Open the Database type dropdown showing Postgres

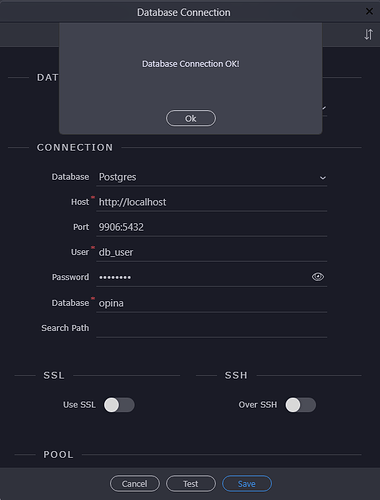(212, 177)
